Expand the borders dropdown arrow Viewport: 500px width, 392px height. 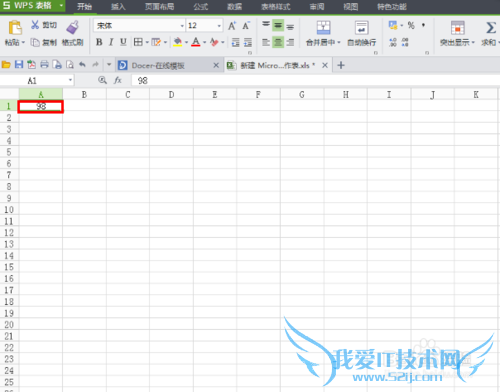coord(147,42)
